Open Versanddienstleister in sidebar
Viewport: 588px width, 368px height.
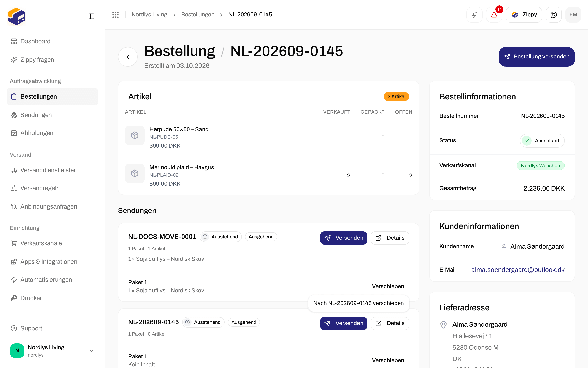[52, 170]
